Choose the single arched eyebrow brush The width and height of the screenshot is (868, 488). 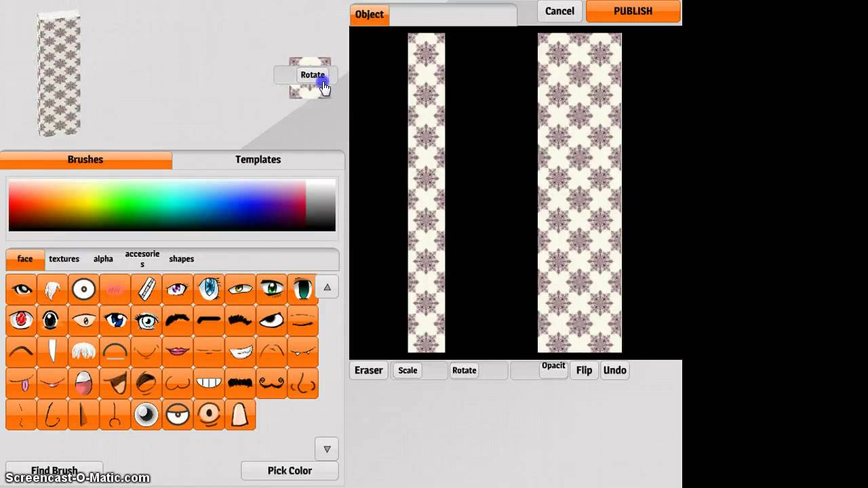coord(21,352)
